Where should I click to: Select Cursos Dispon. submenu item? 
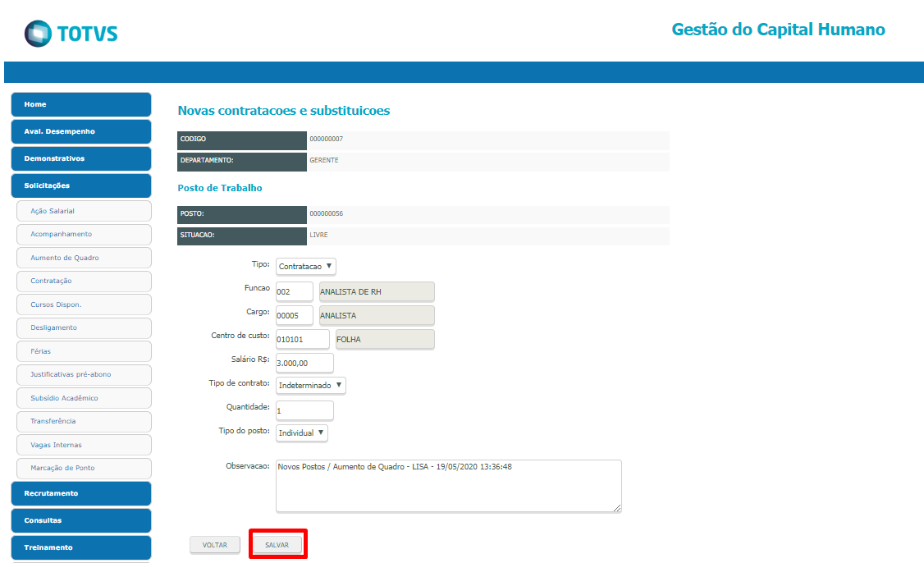pyautogui.click(x=85, y=304)
